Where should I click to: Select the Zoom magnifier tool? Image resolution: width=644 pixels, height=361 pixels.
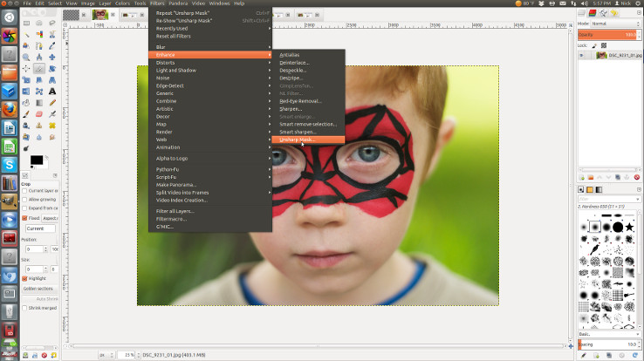26,57
